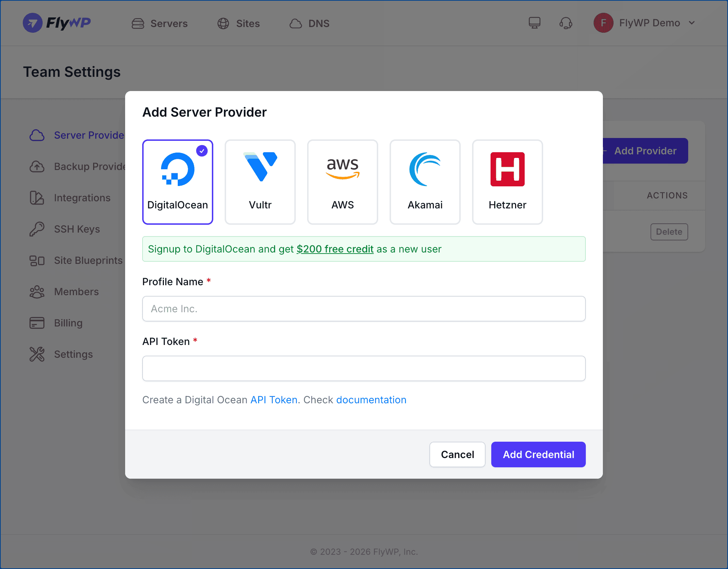Image resolution: width=728 pixels, height=569 pixels.
Task: Click the Add Provider button
Action: 645,151
